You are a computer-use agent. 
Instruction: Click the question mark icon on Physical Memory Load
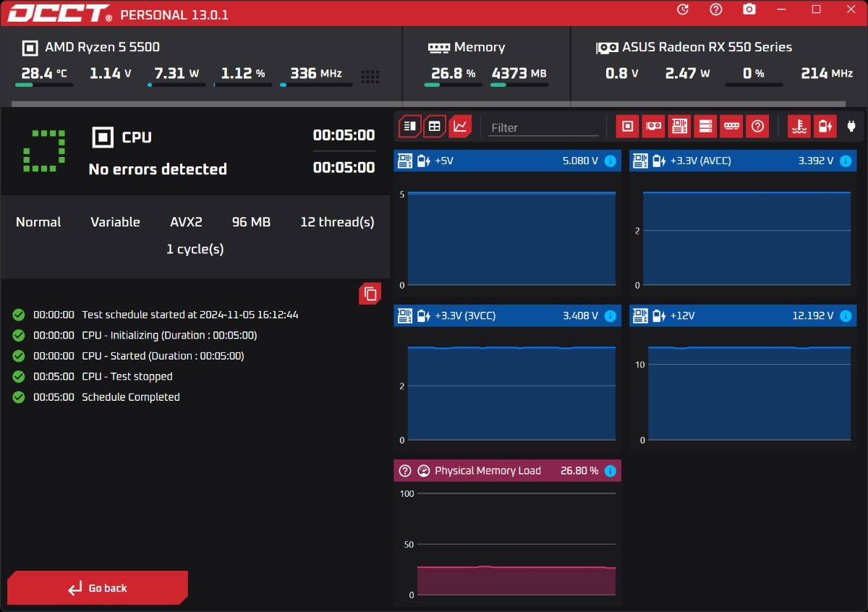click(x=405, y=470)
